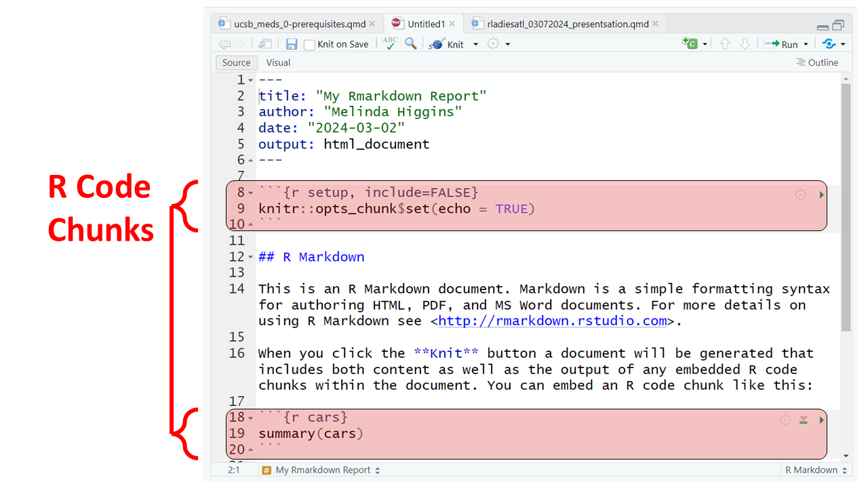Run the setup chunk with green play arrow
Viewport: 868px width, 488px height.
click(821, 195)
